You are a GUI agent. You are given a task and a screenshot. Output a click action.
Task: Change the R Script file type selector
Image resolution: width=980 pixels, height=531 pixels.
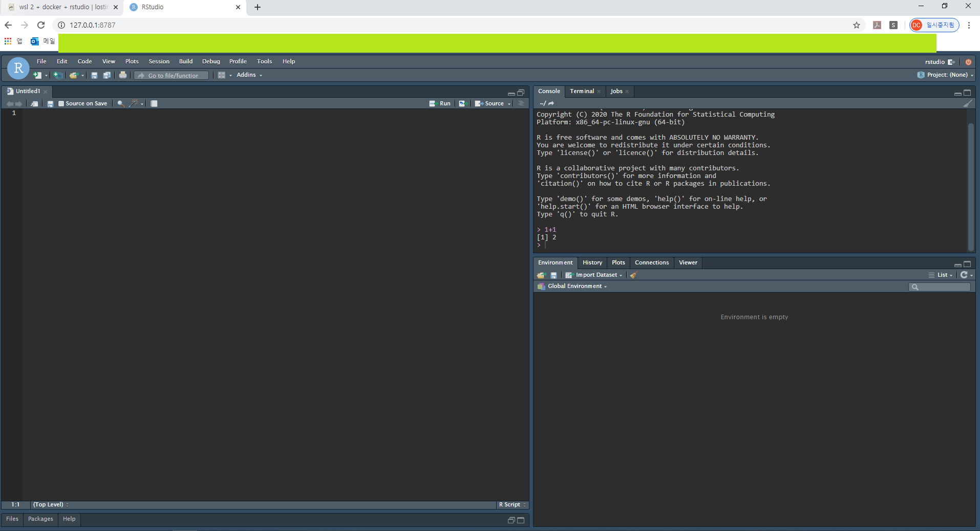click(513, 505)
